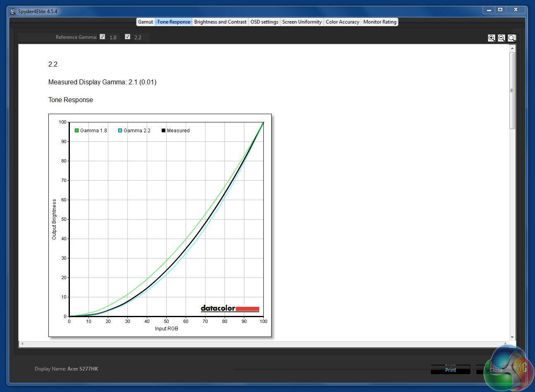This screenshot has width=535, height=392.
Task: Zoom in on the report view
Action: (491, 38)
